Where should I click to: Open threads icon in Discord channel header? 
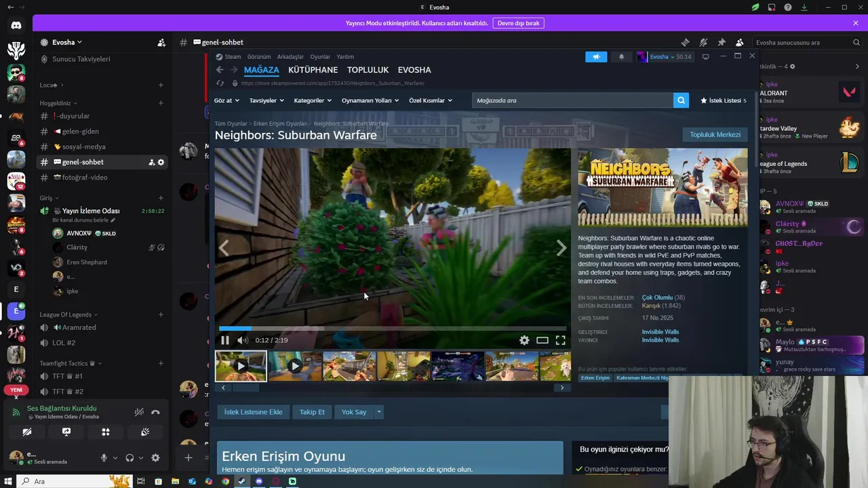[685, 42]
